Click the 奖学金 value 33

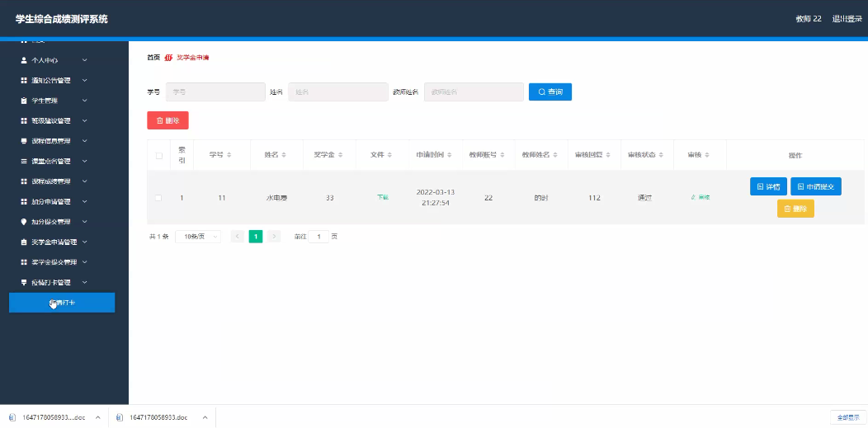click(329, 197)
